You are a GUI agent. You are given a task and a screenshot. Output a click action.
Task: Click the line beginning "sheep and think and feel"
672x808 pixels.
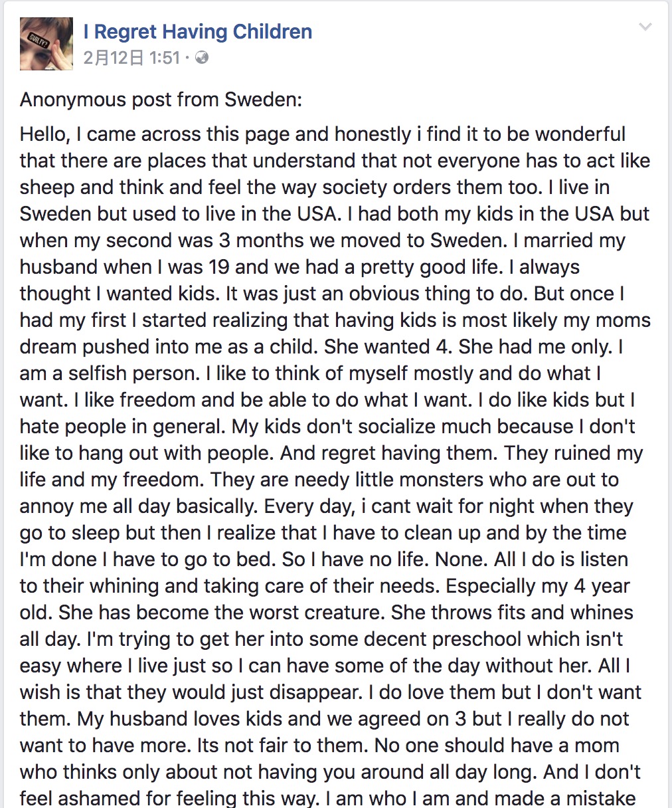pyautogui.click(x=315, y=187)
